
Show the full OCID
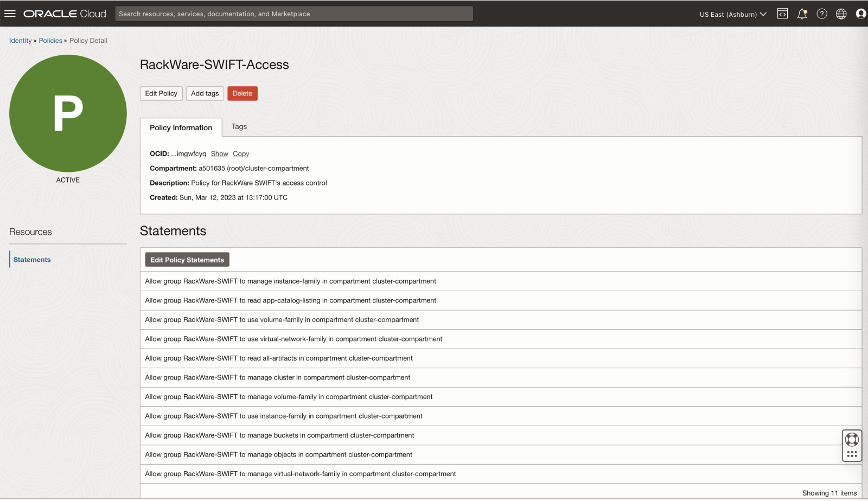220,154
